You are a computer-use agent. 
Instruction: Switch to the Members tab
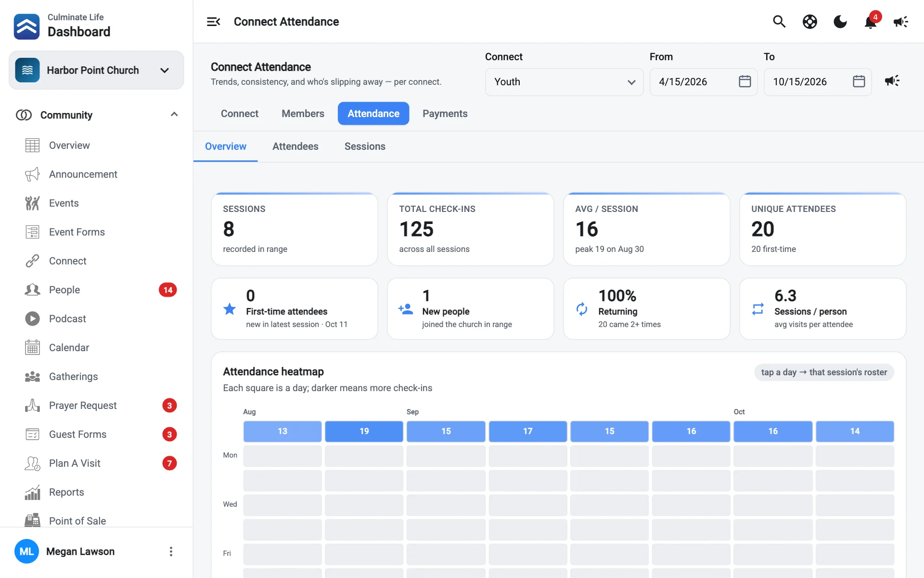303,114
